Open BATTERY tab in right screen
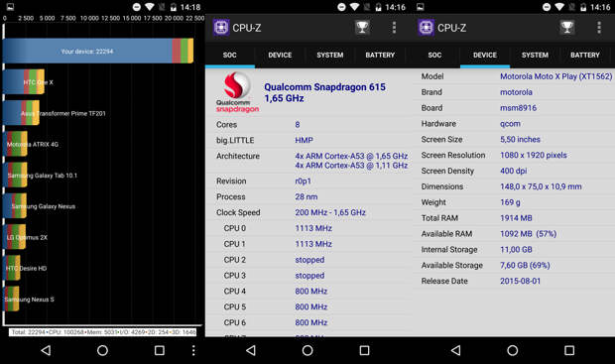 tap(585, 55)
